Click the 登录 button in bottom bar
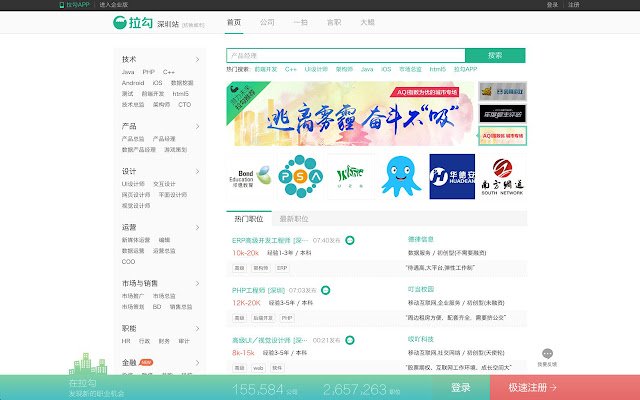 pos(461,387)
